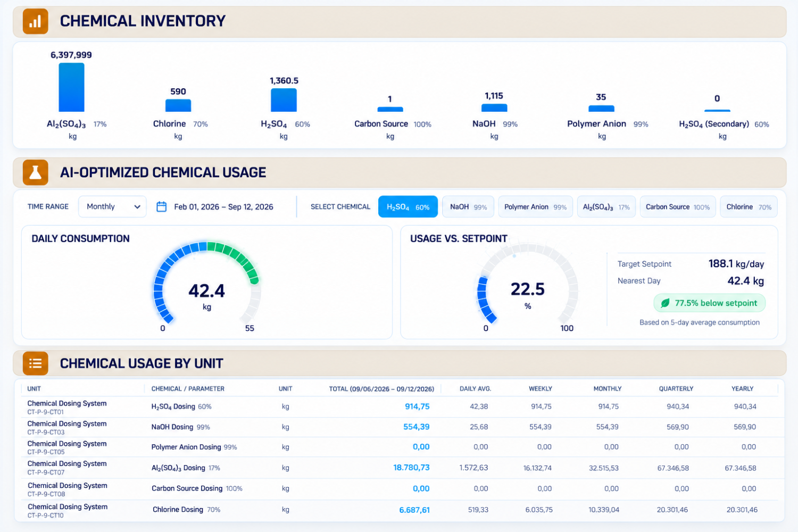
Task: Click the Nearest Day 42.4 kg value
Action: (x=746, y=281)
